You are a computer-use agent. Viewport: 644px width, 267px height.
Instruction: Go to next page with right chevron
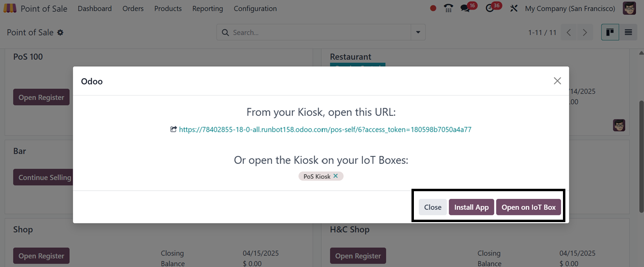click(x=585, y=32)
